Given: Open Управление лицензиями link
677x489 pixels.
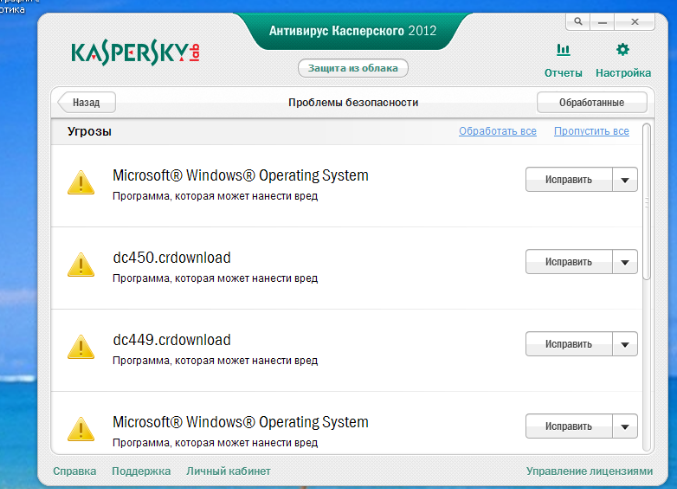Looking at the screenshot, I should tap(589, 471).
